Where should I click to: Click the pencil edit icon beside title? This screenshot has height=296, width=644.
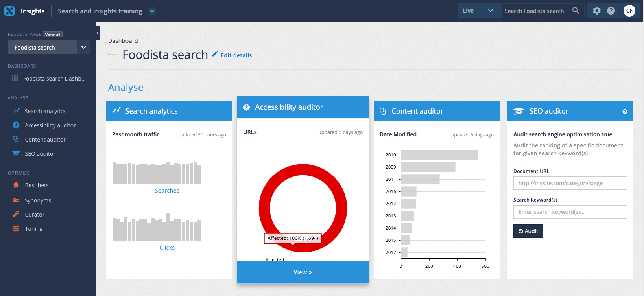[215, 53]
